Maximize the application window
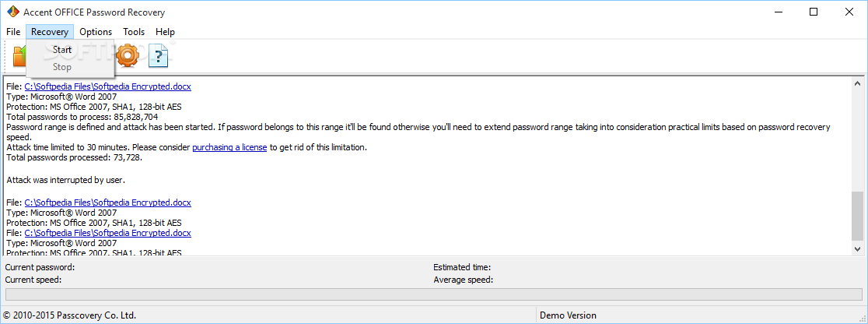 (813, 12)
